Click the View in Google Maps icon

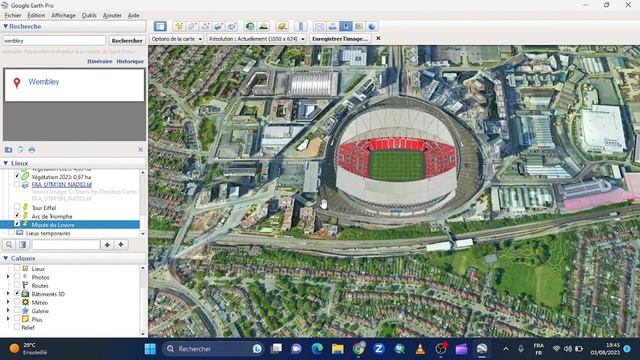[x=359, y=26]
